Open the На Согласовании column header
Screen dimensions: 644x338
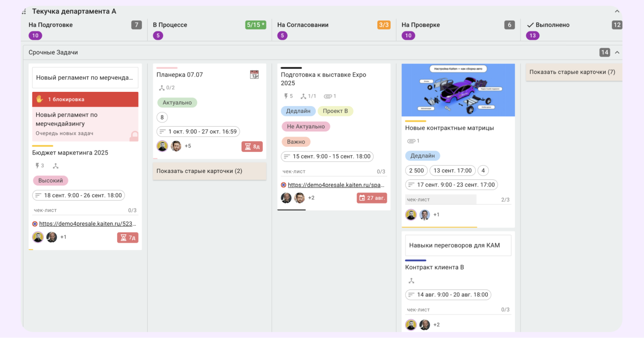click(x=303, y=25)
